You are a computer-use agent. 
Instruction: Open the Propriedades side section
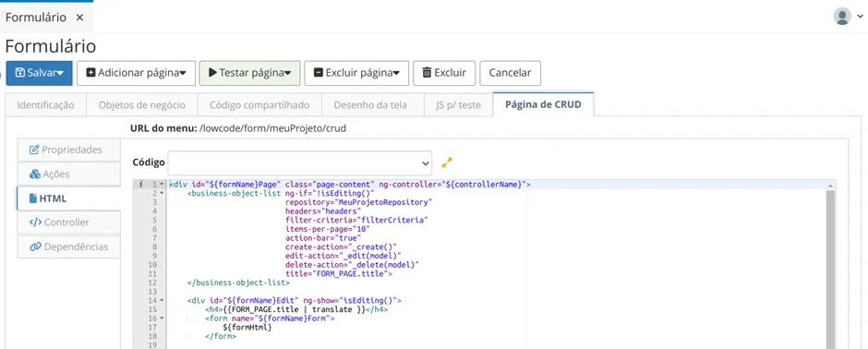click(68, 150)
